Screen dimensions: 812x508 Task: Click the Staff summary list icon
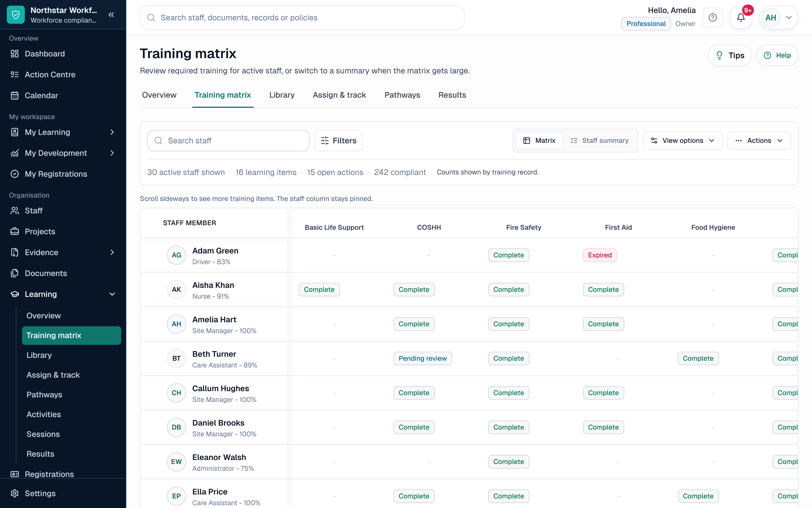coord(574,140)
